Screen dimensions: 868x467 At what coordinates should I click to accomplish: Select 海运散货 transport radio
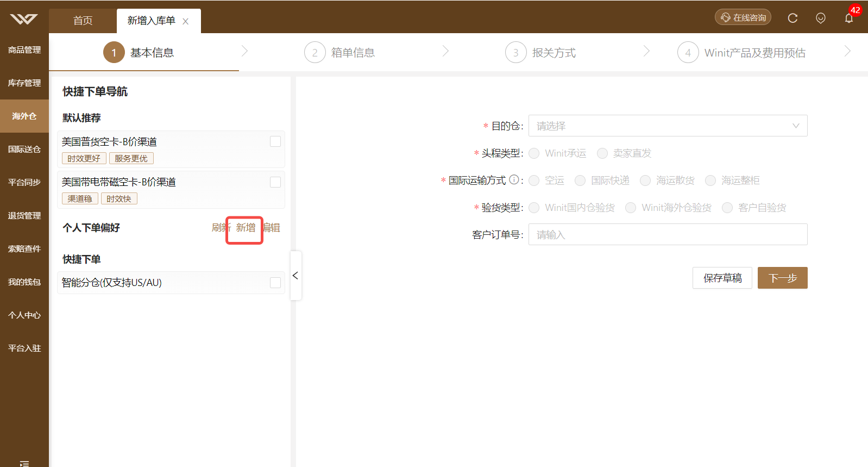[x=645, y=180]
